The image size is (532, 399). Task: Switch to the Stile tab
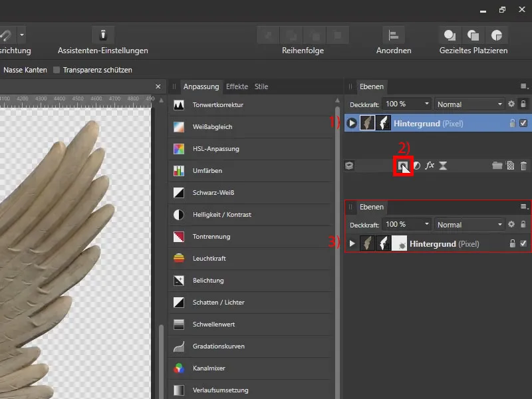point(261,86)
